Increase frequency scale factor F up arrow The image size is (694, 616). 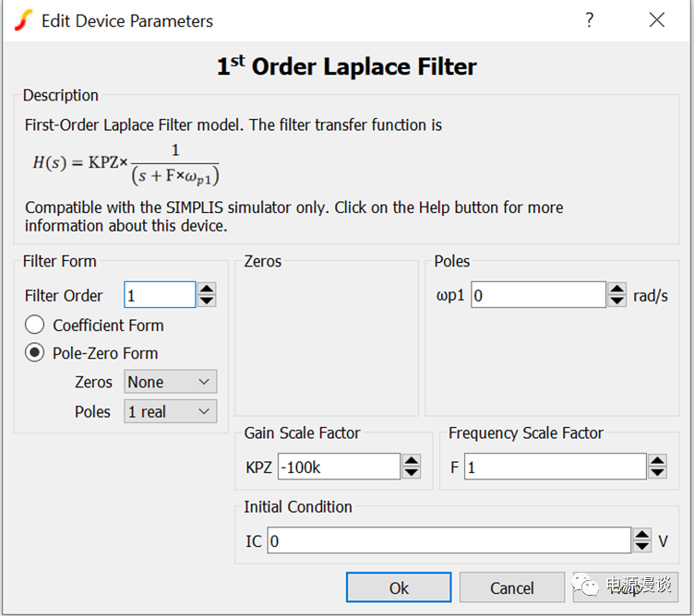(656, 461)
